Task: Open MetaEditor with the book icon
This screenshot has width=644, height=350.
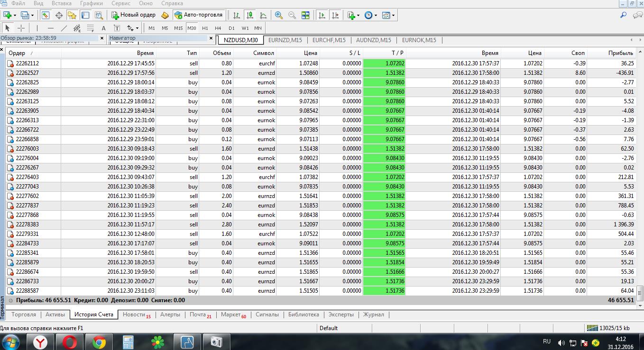Action: [165, 15]
